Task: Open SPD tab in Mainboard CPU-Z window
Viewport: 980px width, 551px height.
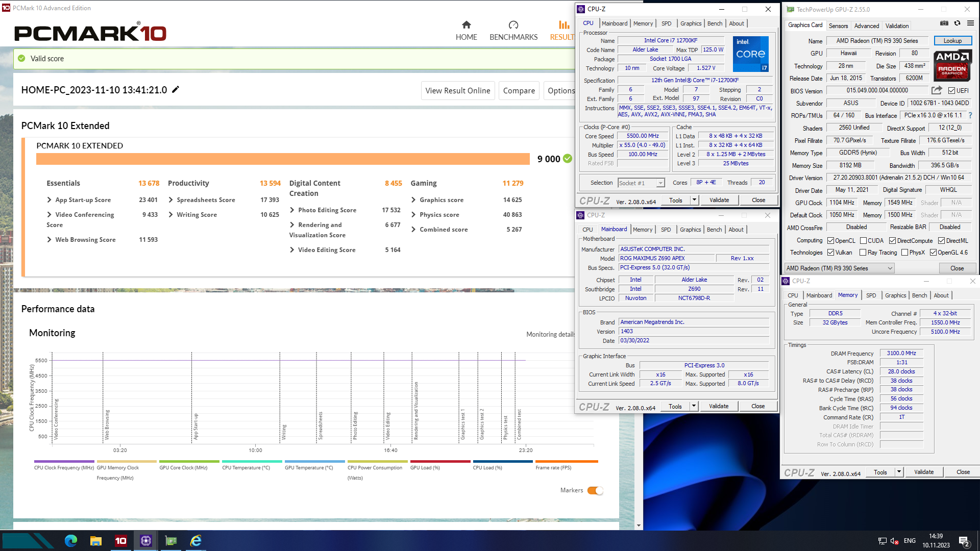Action: [666, 230]
